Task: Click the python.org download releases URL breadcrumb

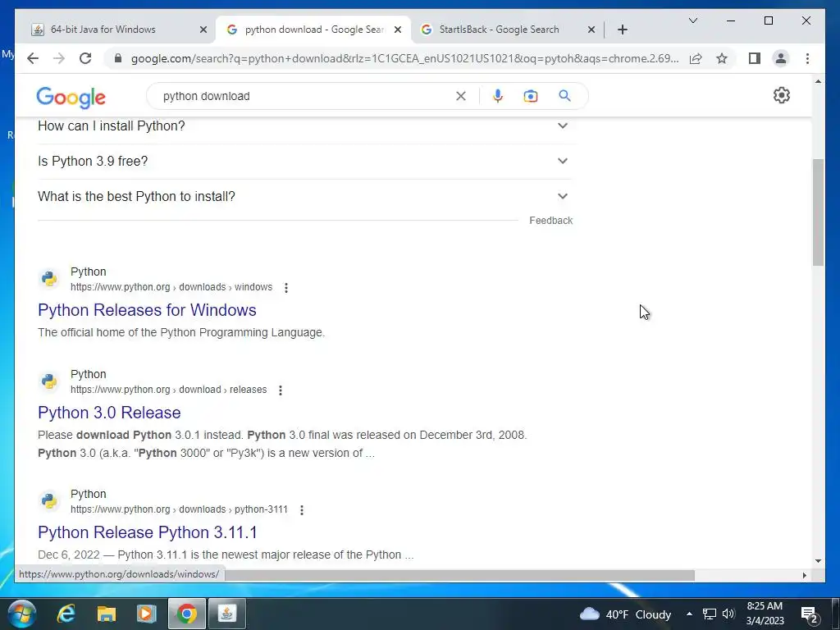Action: point(169,390)
